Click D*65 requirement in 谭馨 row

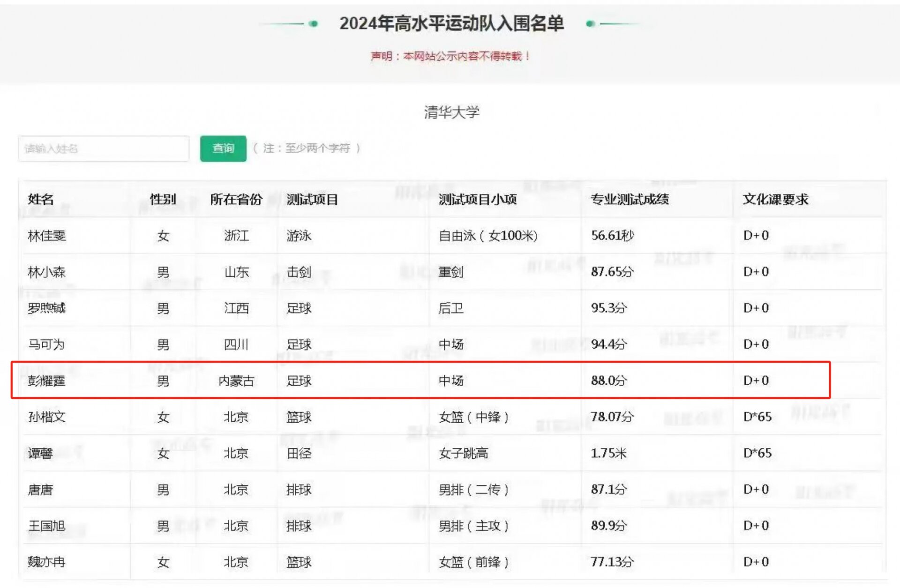(x=757, y=453)
